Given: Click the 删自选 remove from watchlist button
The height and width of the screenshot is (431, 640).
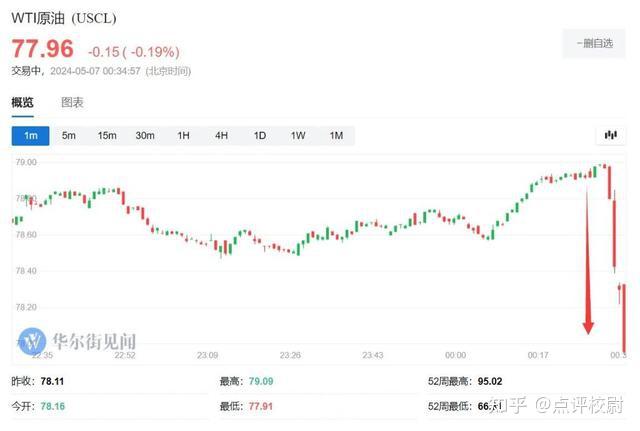Looking at the screenshot, I should point(594,43).
